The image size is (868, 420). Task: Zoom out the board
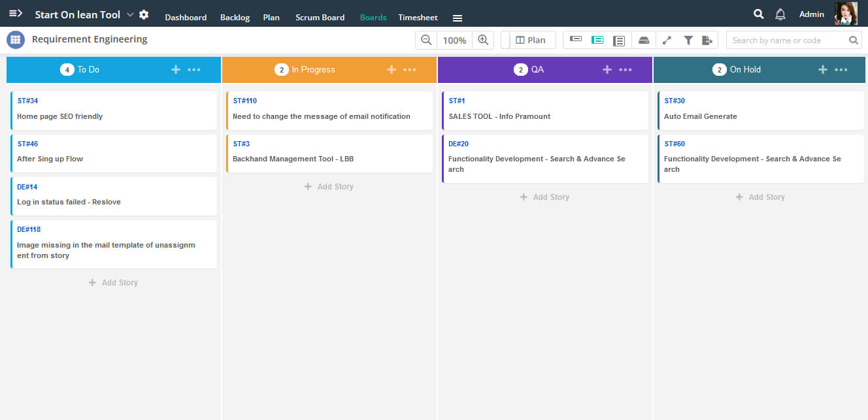[x=426, y=40]
